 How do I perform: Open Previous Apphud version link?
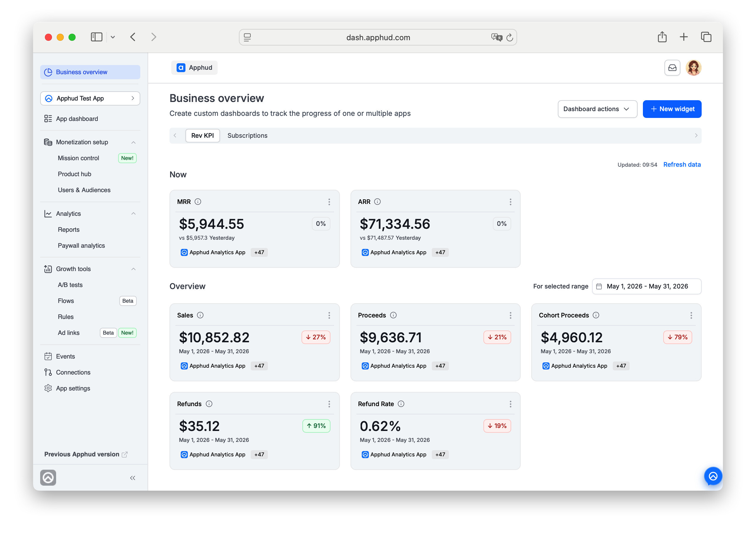coord(86,454)
